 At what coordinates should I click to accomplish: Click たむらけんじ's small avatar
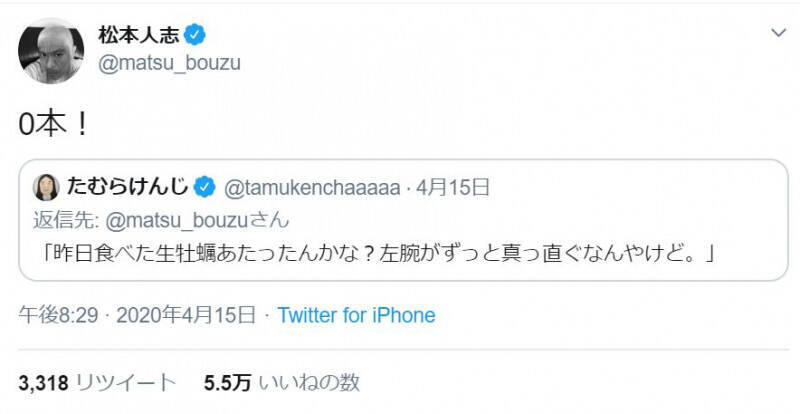pyautogui.click(x=47, y=186)
